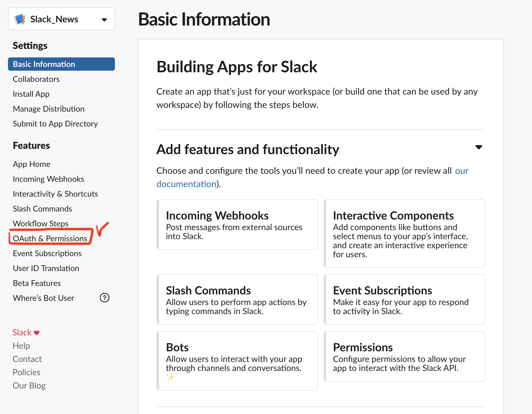Open Event Subscriptions in the sidebar

47,253
